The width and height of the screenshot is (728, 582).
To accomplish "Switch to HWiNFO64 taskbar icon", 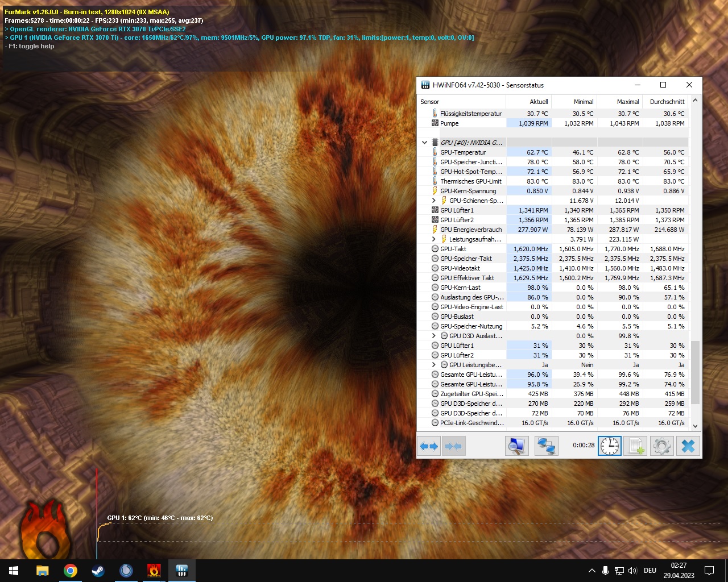I will (182, 571).
